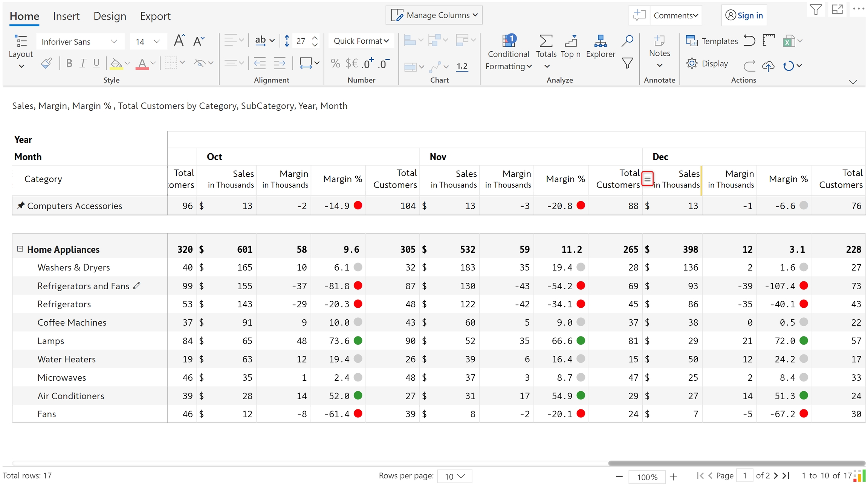Collapse the Home Appliances row group
This screenshot has height=487, width=868.
pyautogui.click(x=20, y=249)
